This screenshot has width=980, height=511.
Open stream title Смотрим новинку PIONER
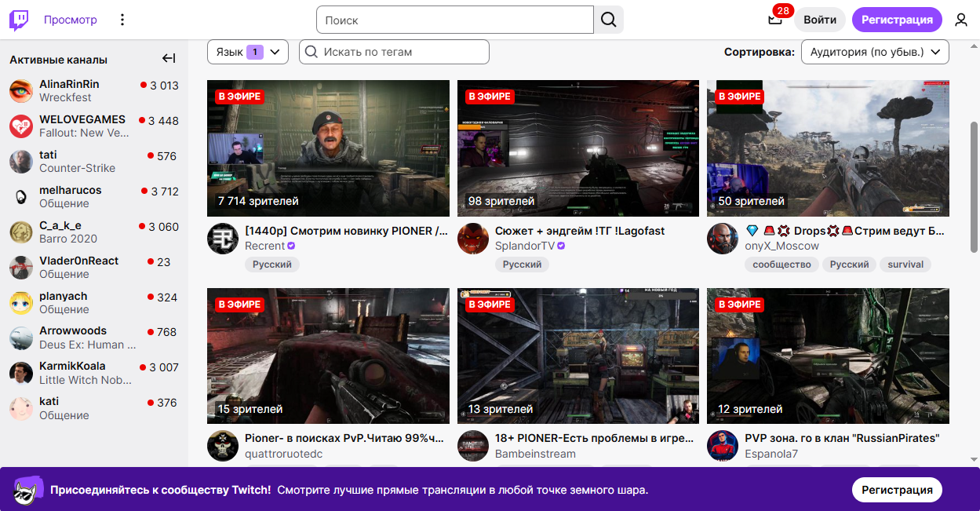pos(347,231)
